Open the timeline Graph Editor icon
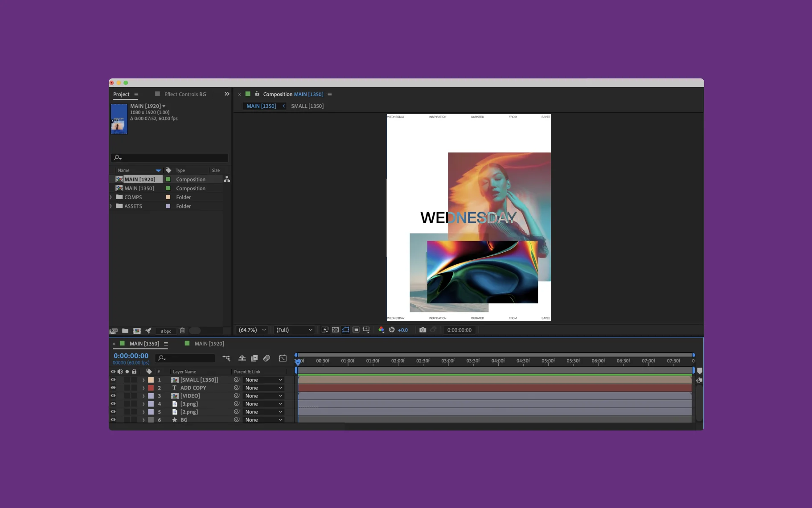 pyautogui.click(x=283, y=358)
